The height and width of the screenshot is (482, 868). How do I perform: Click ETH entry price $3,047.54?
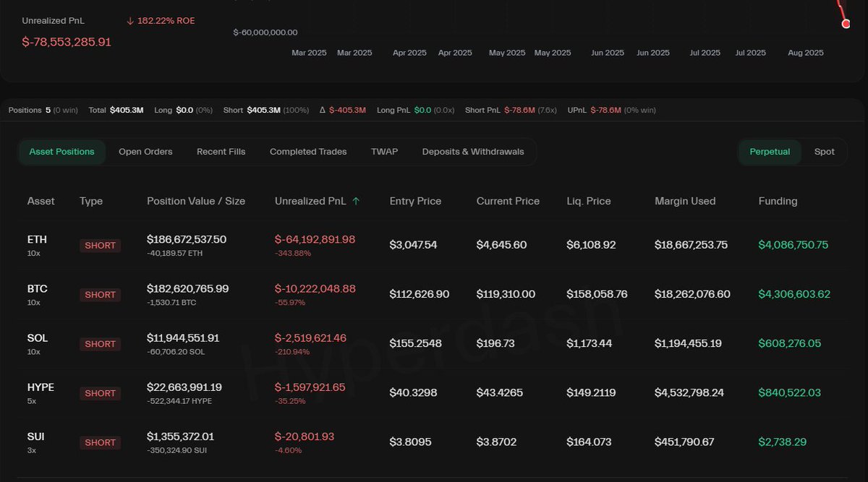coord(413,245)
